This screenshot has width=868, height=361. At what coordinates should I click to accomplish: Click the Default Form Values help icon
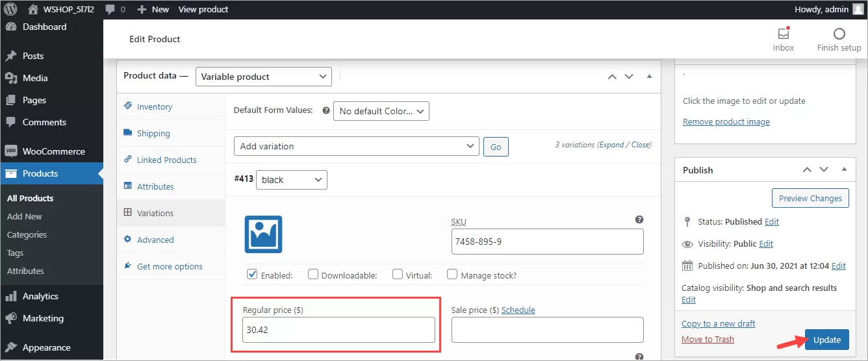326,111
